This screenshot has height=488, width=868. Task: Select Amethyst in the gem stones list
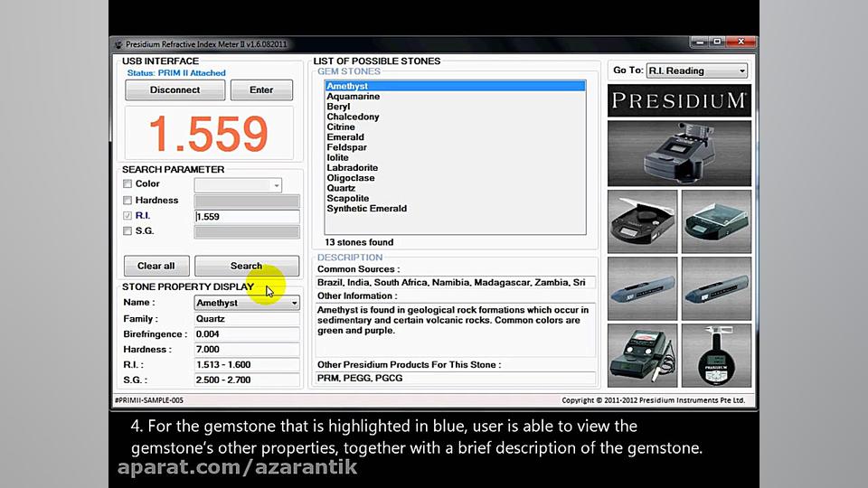(455, 86)
